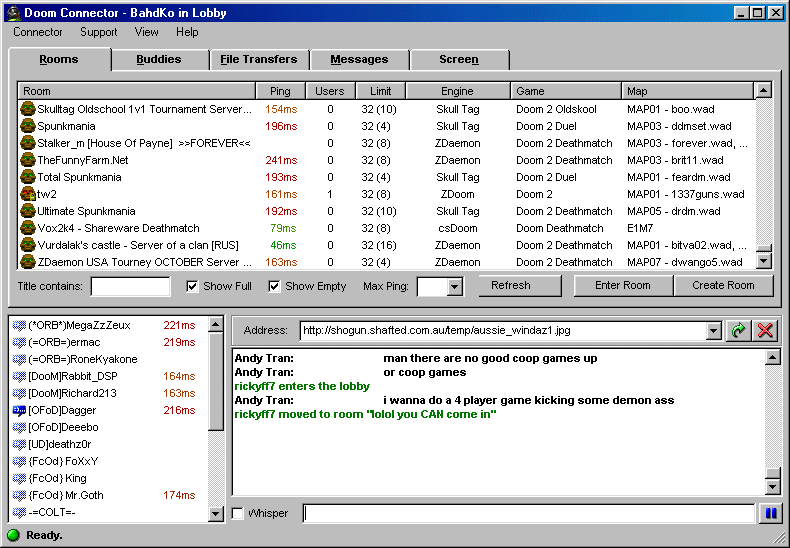Expand the Address history dropdown arrow
This screenshot has height=548, width=790.
(713, 331)
